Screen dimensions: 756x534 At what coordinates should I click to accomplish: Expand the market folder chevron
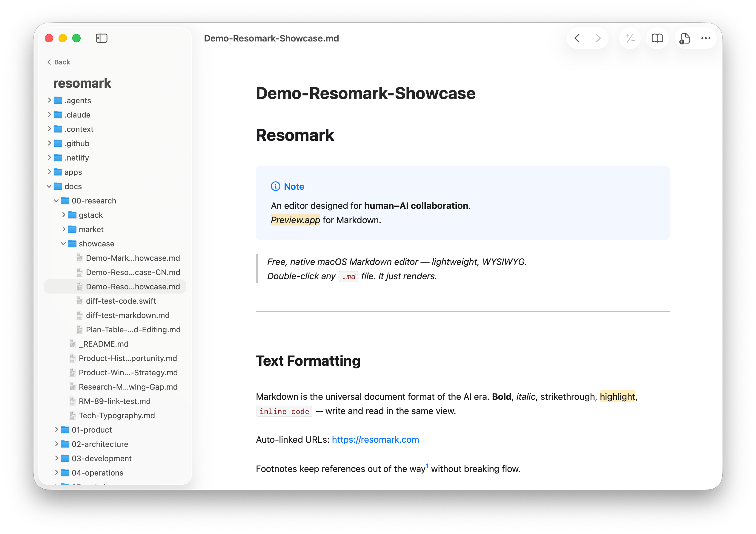click(64, 229)
